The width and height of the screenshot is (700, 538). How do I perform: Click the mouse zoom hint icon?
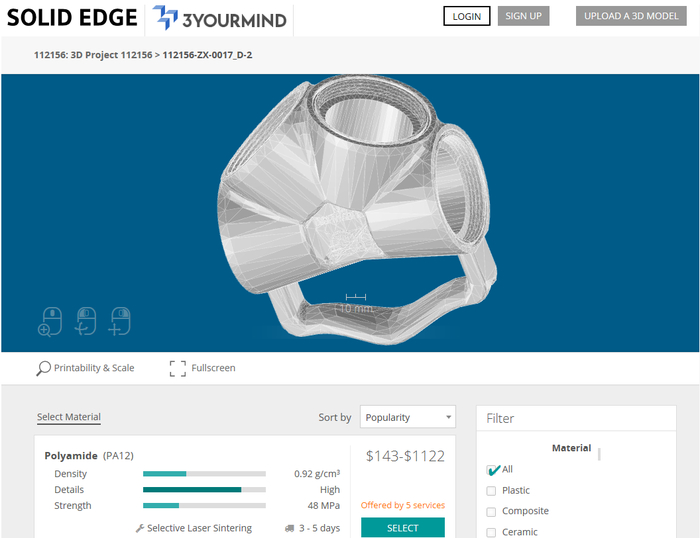[50, 321]
